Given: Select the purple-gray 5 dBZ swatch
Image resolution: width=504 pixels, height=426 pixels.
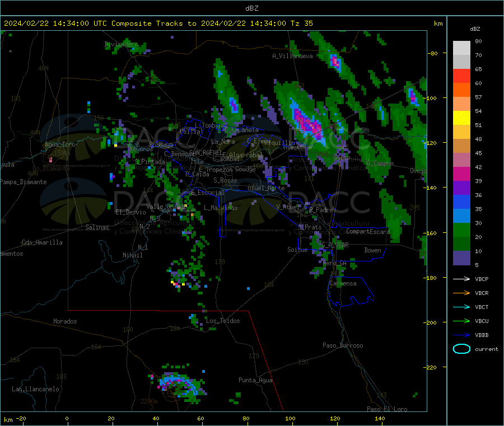Looking at the screenshot, I should tap(461, 258).
